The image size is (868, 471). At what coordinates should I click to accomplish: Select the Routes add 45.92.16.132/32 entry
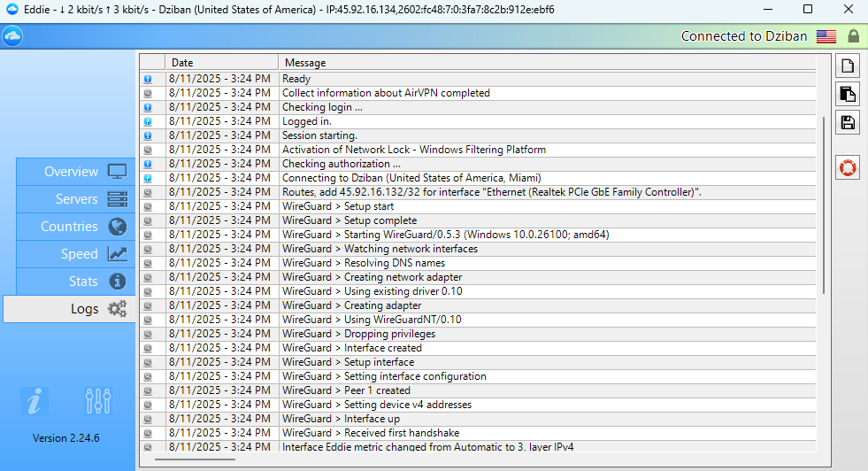pos(478,192)
